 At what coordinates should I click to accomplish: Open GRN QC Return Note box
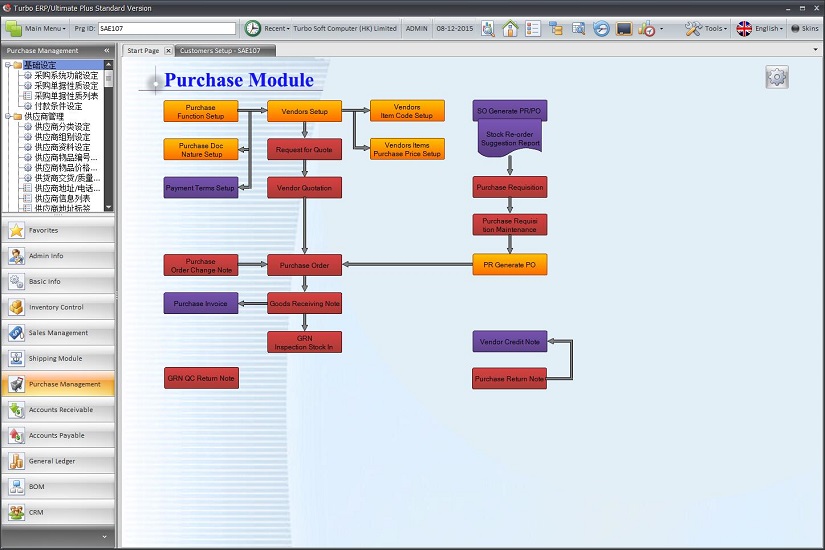201,378
